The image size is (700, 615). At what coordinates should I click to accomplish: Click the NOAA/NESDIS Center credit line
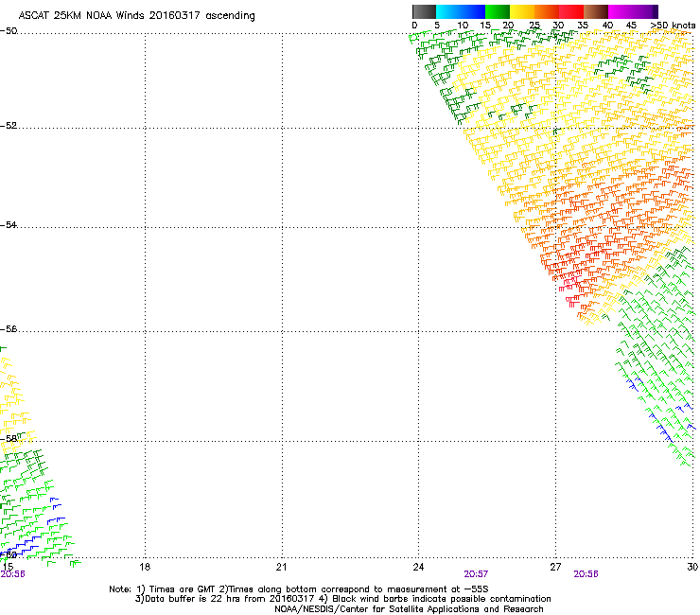409,609
